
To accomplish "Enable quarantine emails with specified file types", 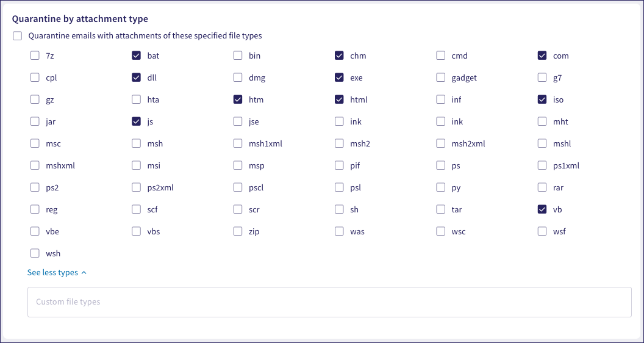I will click(x=17, y=36).
